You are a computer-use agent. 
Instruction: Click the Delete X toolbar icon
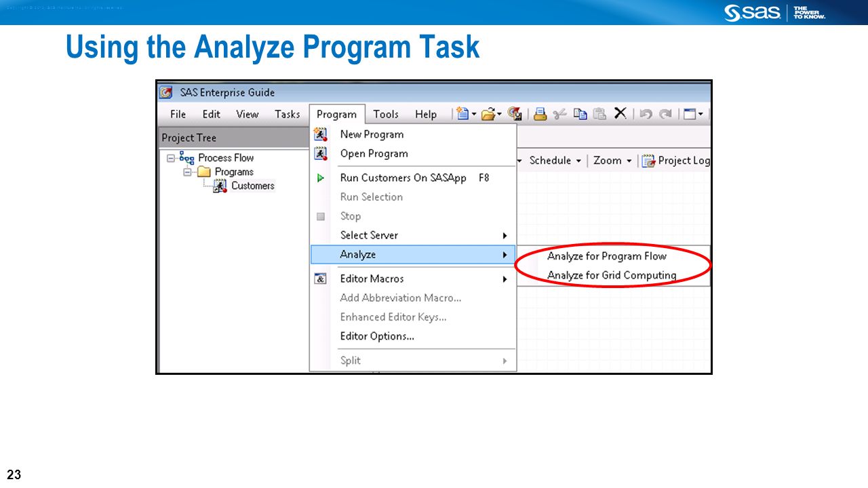(620, 113)
